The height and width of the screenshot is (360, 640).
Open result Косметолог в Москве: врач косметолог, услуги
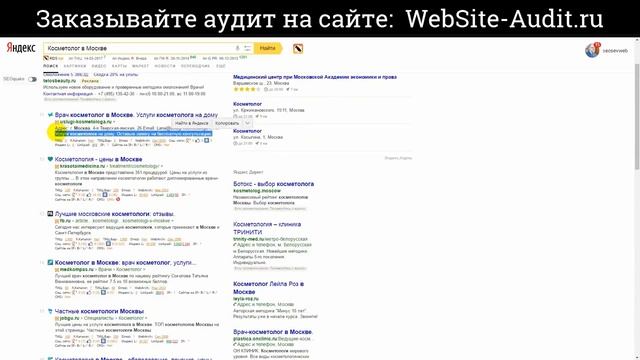click(125, 262)
